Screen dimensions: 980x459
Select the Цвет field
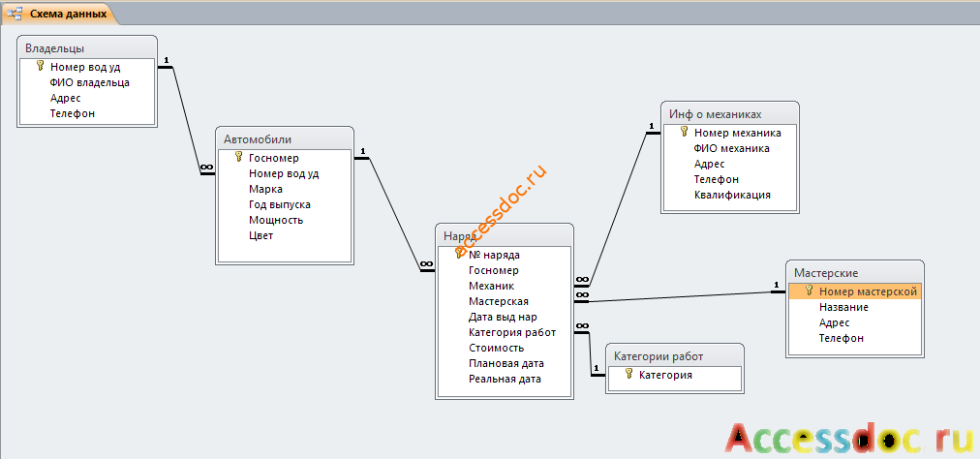285,235
